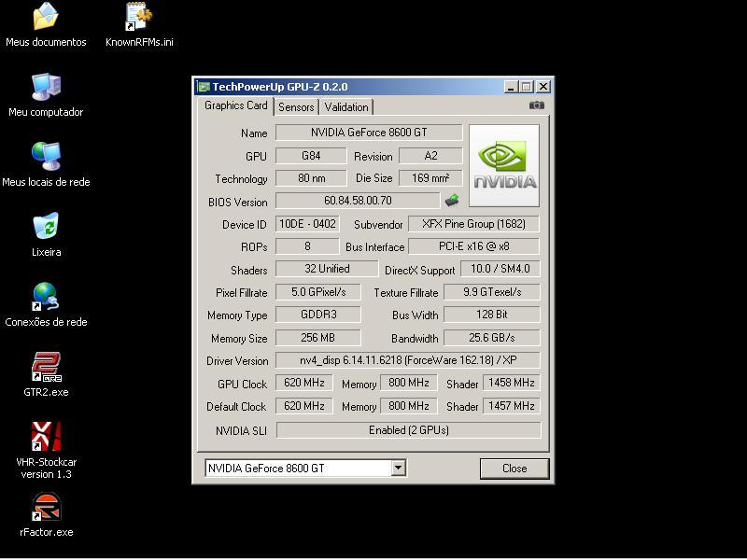Select the KnownRFMs.ini shortcut icon
This screenshot has width=747, height=560.
[x=138, y=17]
